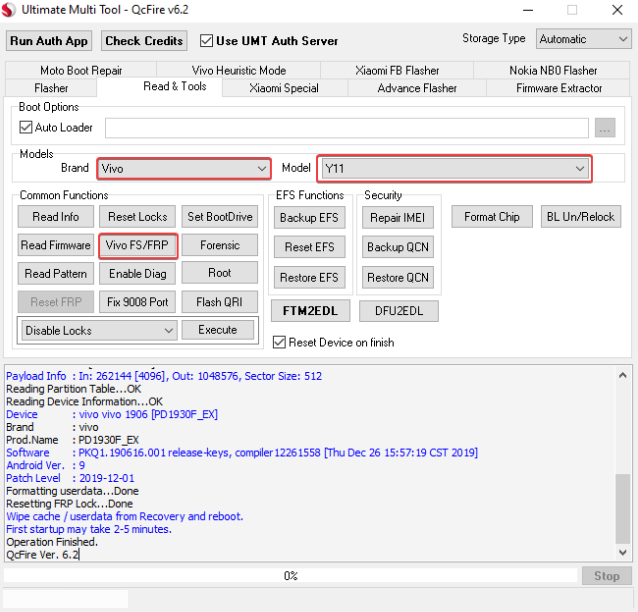Screen dimensions: 638x612
Task: Click the 'Formatting userdata...Done' log line
Action: click(x=72, y=491)
